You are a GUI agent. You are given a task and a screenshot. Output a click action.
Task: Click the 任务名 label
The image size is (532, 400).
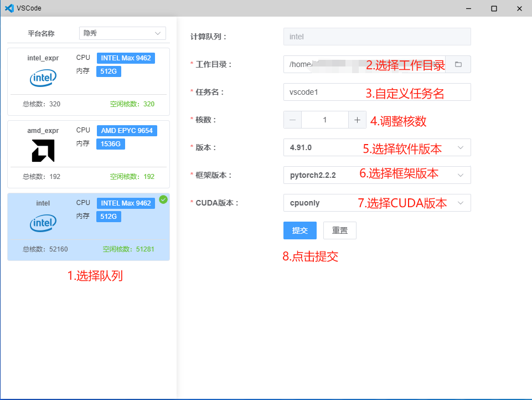click(x=210, y=92)
